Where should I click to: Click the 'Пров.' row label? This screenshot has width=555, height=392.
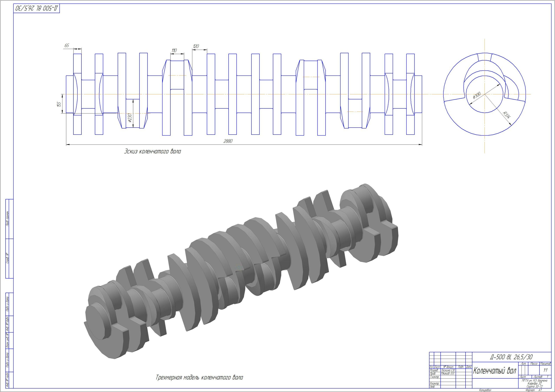click(433, 374)
